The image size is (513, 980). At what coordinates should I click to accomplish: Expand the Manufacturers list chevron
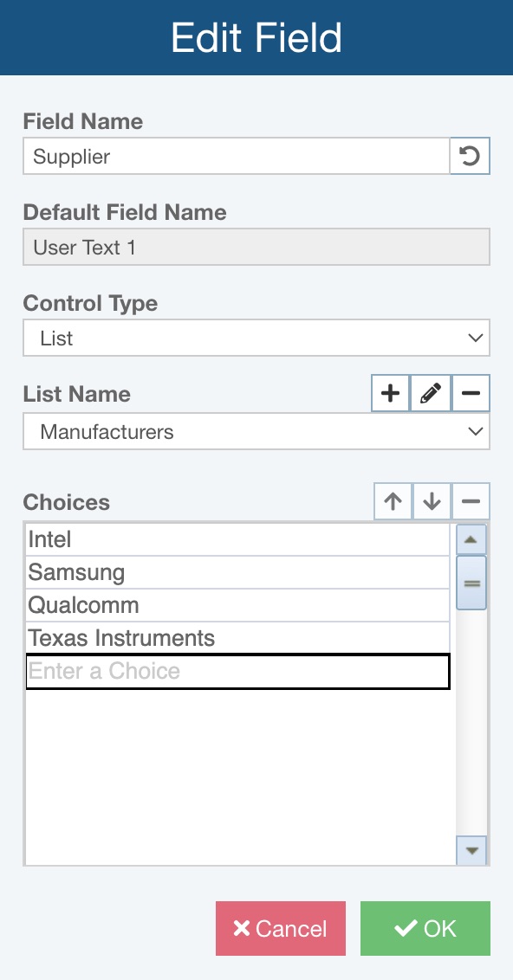click(x=475, y=431)
